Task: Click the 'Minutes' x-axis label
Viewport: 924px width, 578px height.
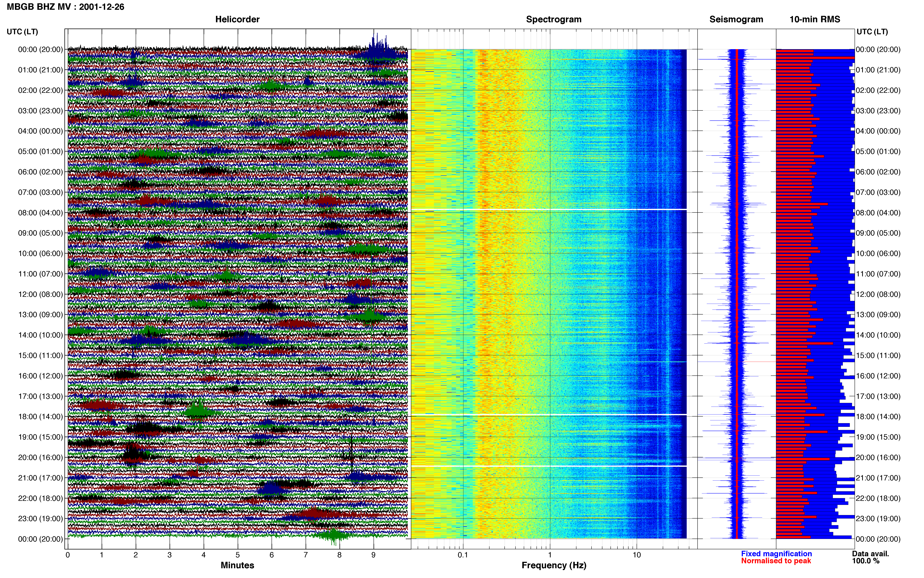Action: tap(237, 565)
